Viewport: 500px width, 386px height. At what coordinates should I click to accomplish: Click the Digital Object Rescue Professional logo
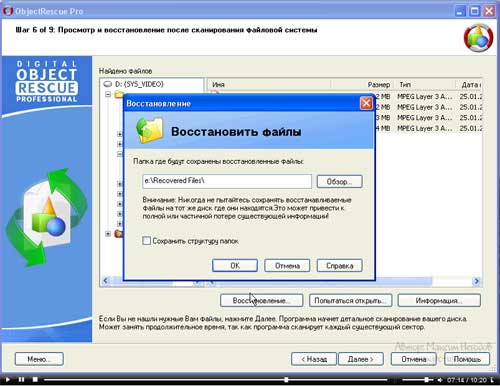47,81
